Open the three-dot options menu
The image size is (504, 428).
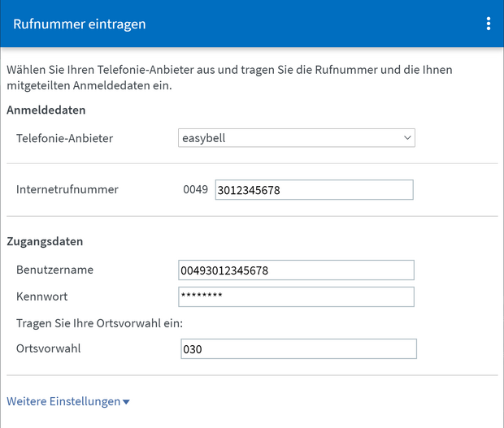point(488,24)
